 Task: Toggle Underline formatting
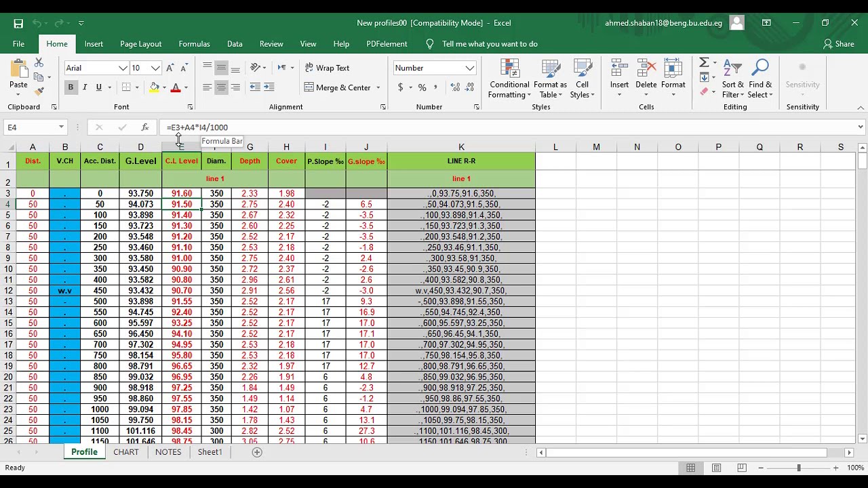99,87
